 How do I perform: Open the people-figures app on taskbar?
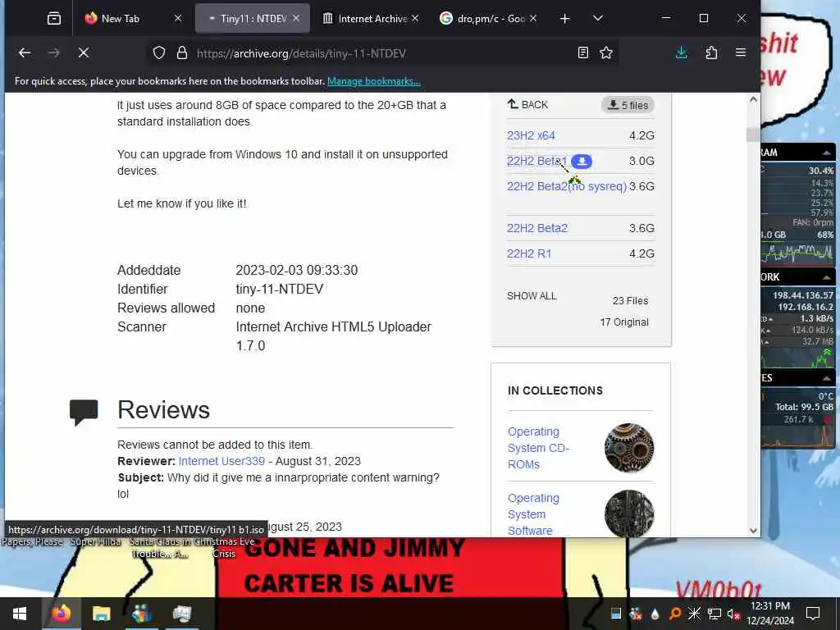141,614
